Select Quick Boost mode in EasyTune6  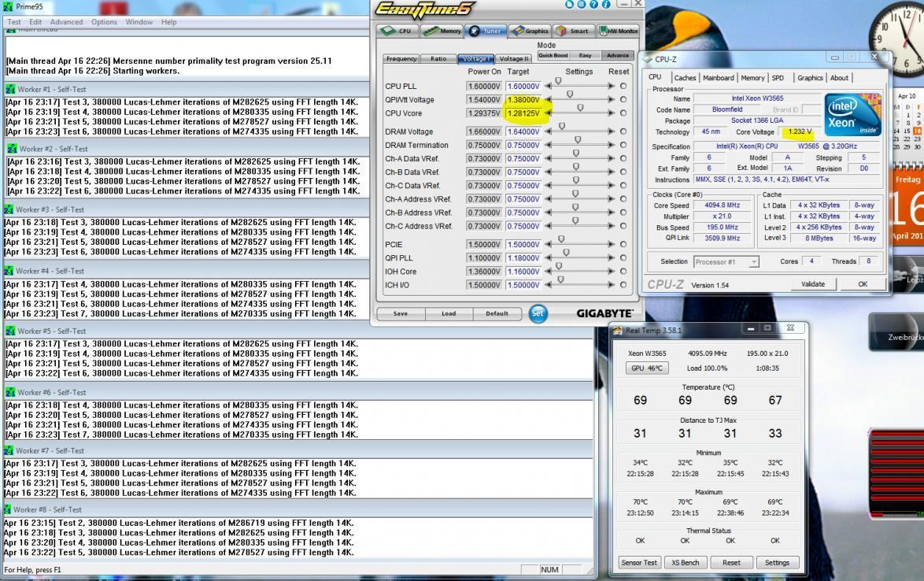[x=553, y=55]
